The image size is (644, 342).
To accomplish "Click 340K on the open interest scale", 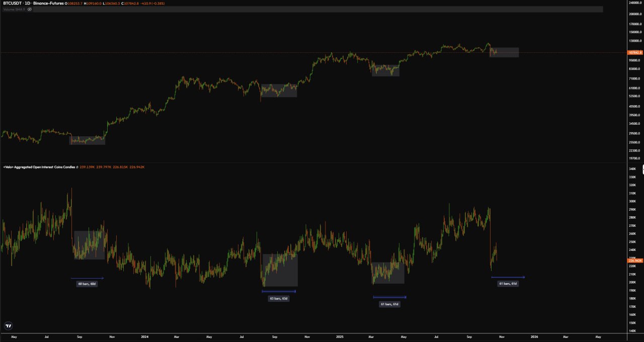I will pos(632,169).
